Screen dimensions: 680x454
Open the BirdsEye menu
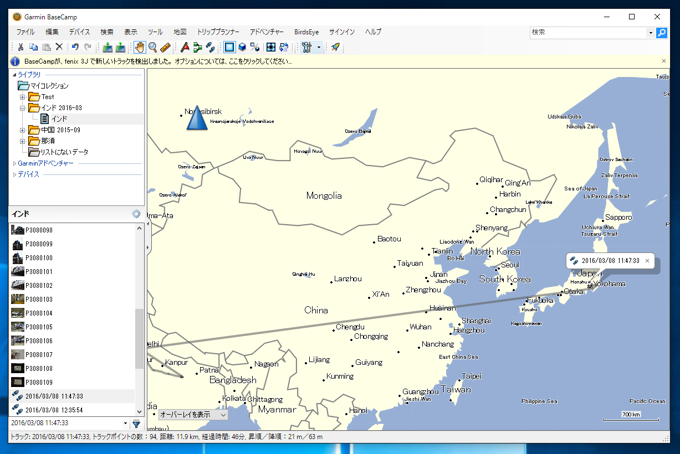coord(306,32)
